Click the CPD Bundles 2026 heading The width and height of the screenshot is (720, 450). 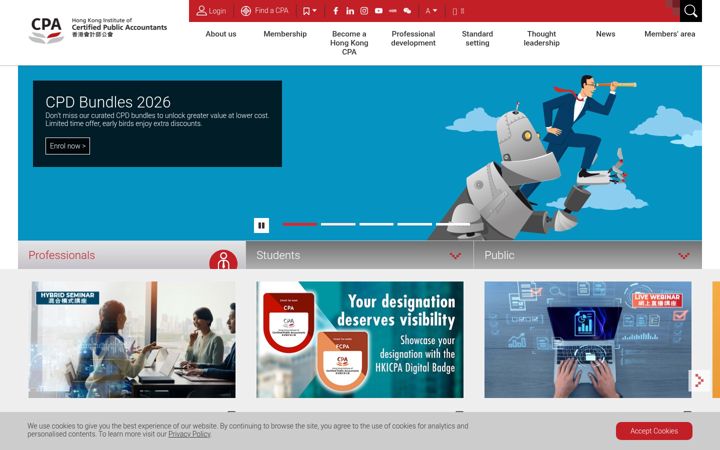pyautogui.click(x=108, y=102)
